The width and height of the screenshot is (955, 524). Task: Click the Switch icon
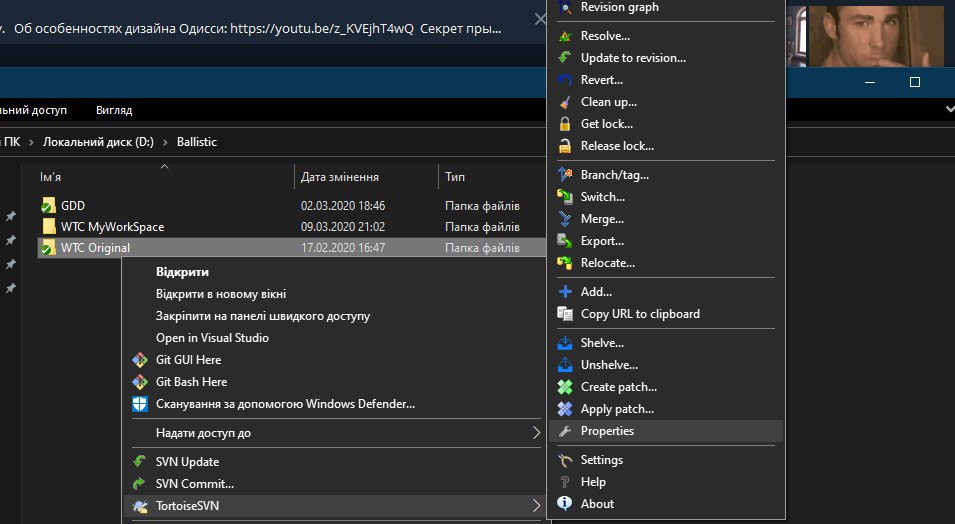(565, 197)
